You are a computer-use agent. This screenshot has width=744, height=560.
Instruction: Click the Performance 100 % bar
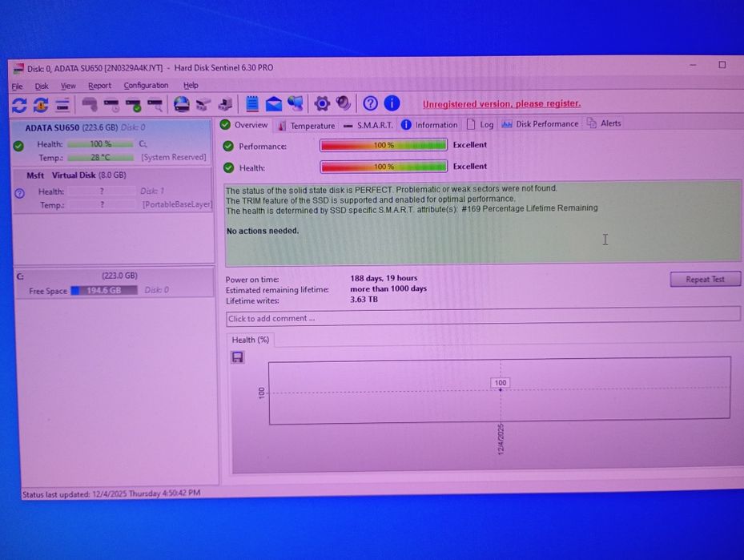click(x=384, y=145)
